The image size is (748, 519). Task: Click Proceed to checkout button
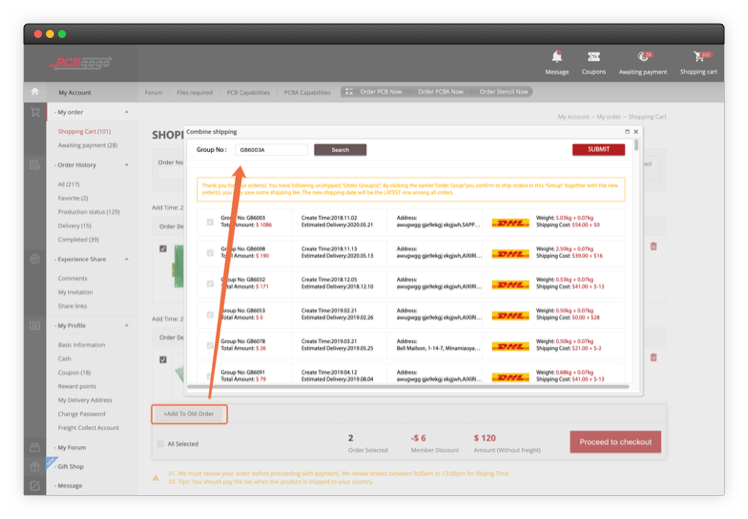615,442
